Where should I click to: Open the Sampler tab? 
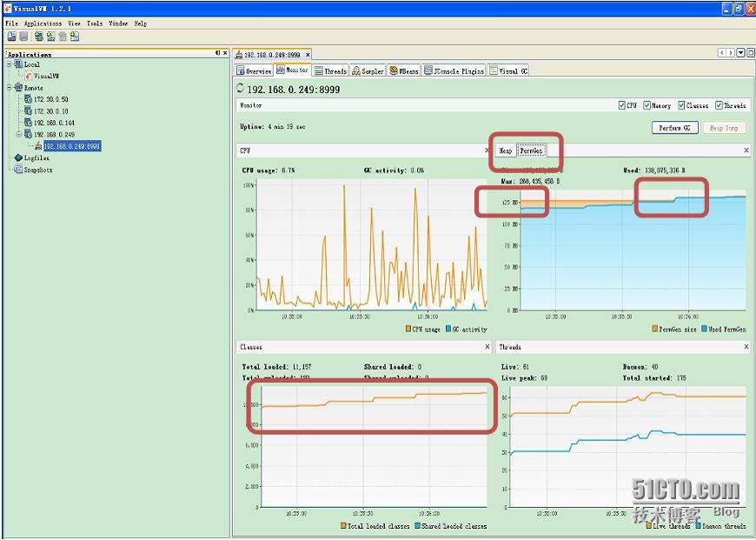(x=368, y=71)
